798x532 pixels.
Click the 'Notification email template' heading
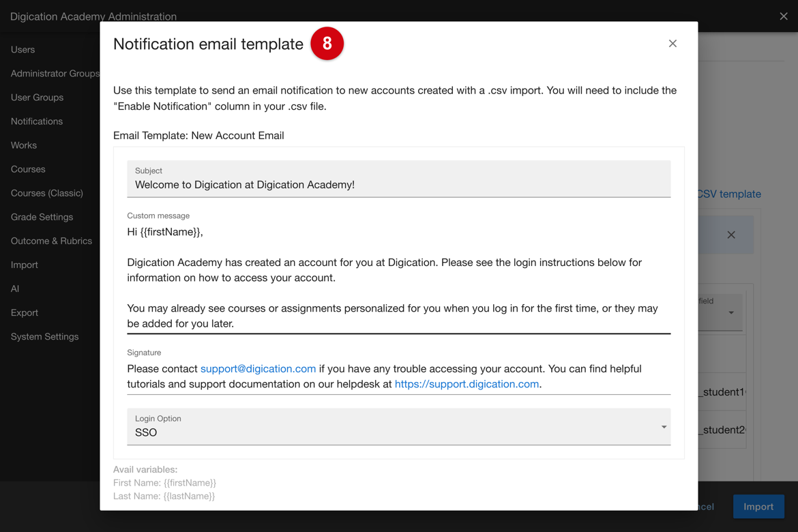coord(208,44)
